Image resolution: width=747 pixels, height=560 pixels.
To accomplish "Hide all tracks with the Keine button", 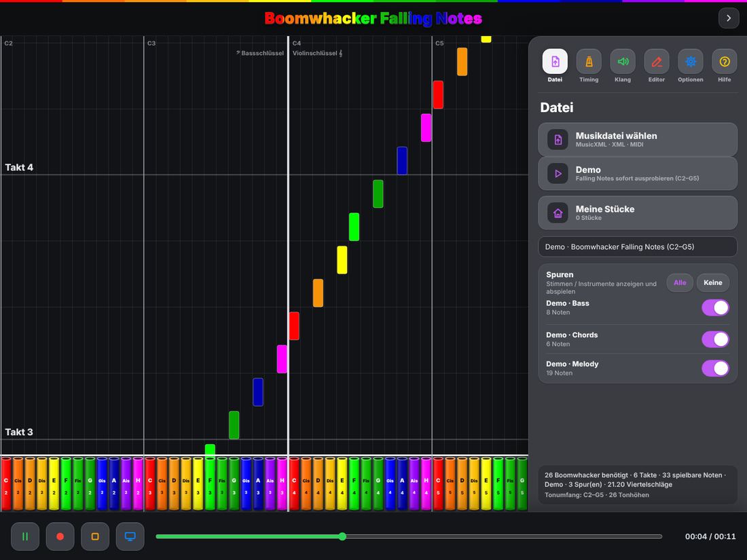I will coord(712,282).
